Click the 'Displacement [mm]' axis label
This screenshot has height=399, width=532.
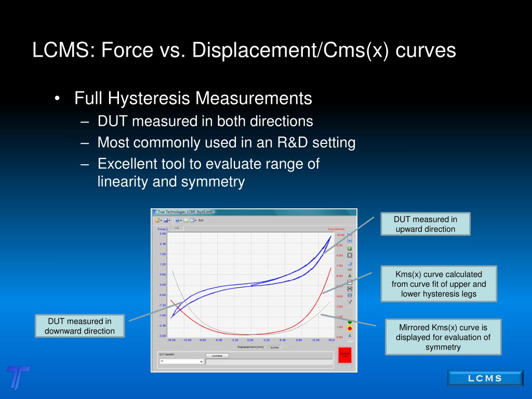click(x=251, y=347)
